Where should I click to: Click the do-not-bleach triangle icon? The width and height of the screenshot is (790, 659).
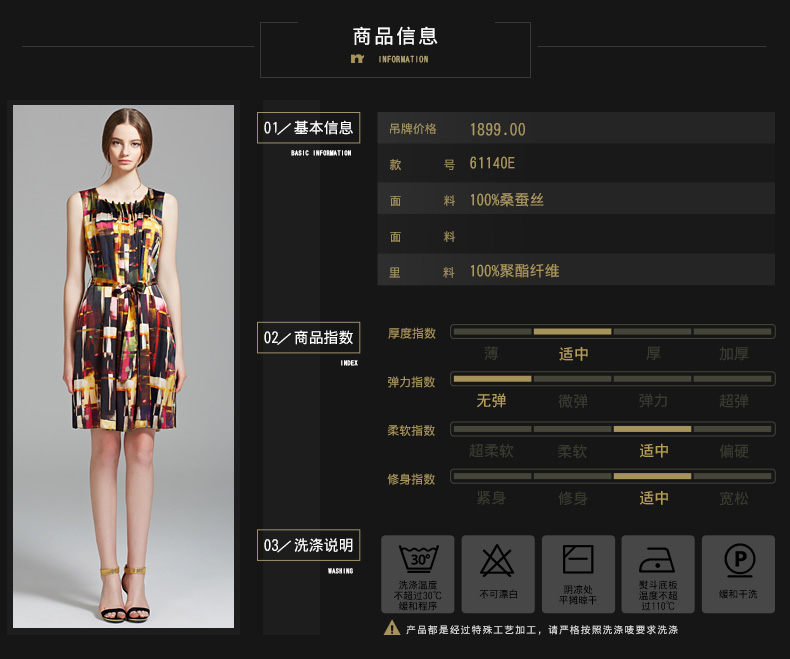click(497, 561)
